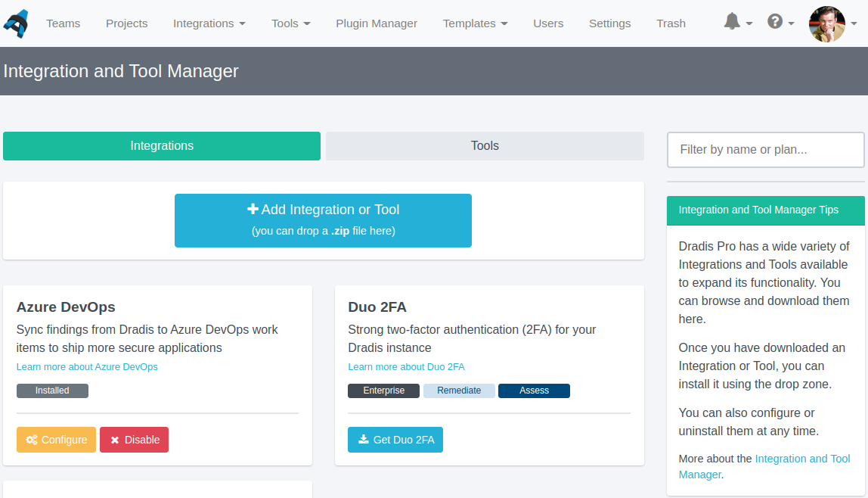Click the caret beside the user avatar
868x498 pixels.
(x=854, y=23)
